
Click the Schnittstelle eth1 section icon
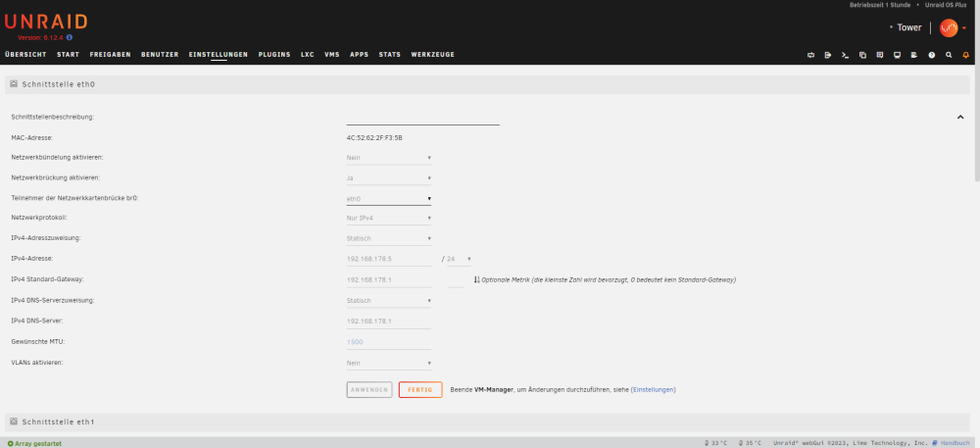pyautogui.click(x=14, y=422)
